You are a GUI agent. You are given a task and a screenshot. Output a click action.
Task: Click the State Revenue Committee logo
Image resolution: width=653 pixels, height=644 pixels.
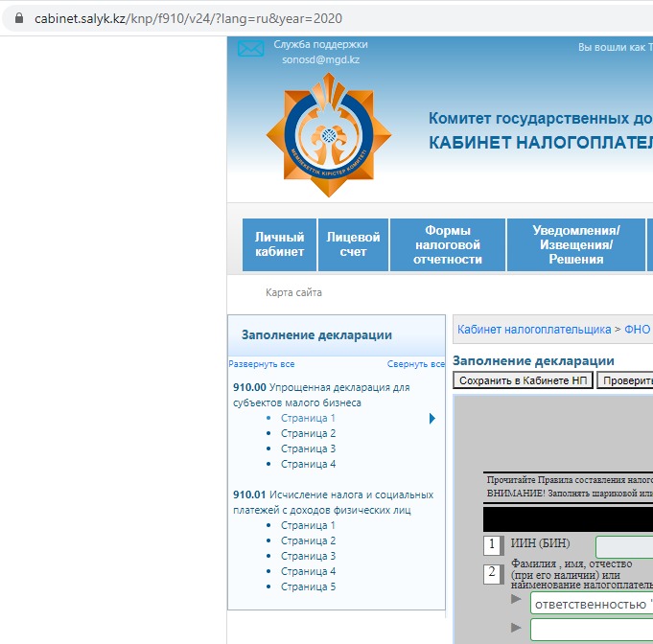[x=329, y=135]
